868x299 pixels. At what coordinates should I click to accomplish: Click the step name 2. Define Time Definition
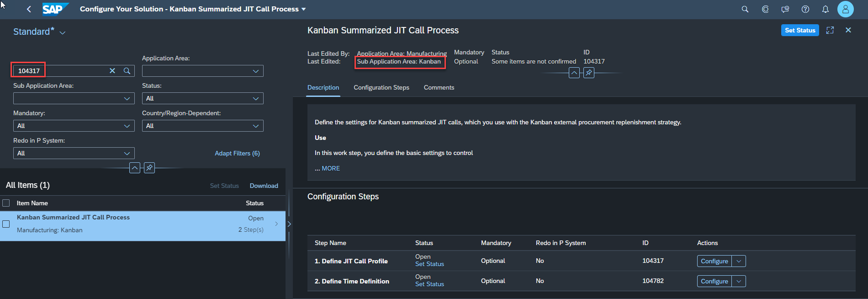[x=352, y=281]
